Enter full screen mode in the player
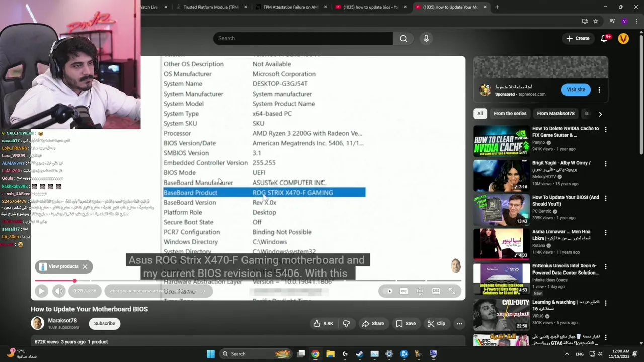Viewport: 644px width, 362px height. pos(452,291)
